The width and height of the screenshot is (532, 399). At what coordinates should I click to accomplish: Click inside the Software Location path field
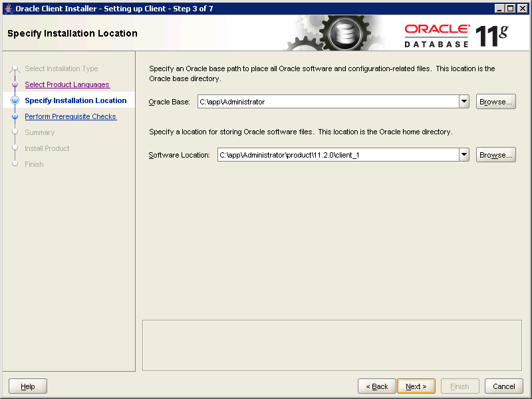(x=338, y=155)
